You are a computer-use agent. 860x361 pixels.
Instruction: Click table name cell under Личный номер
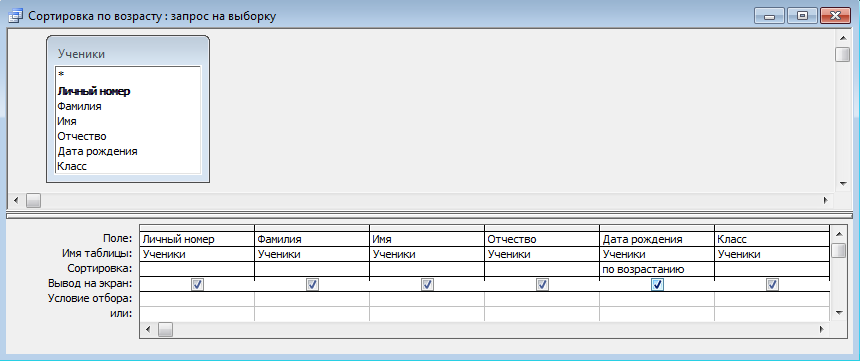pyautogui.click(x=197, y=255)
